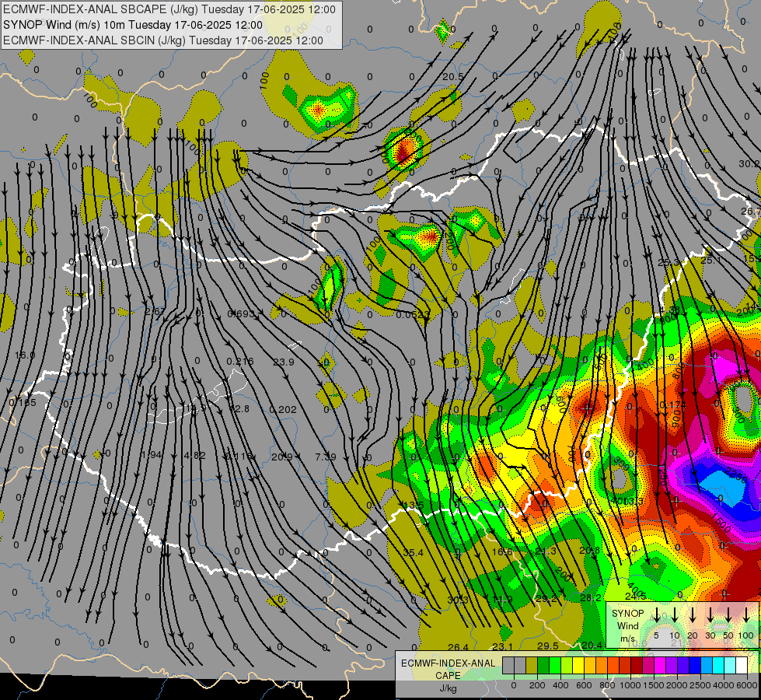Click the 30 m/s wind arrow in legend
This screenshot has height=700, width=761.
click(x=710, y=614)
